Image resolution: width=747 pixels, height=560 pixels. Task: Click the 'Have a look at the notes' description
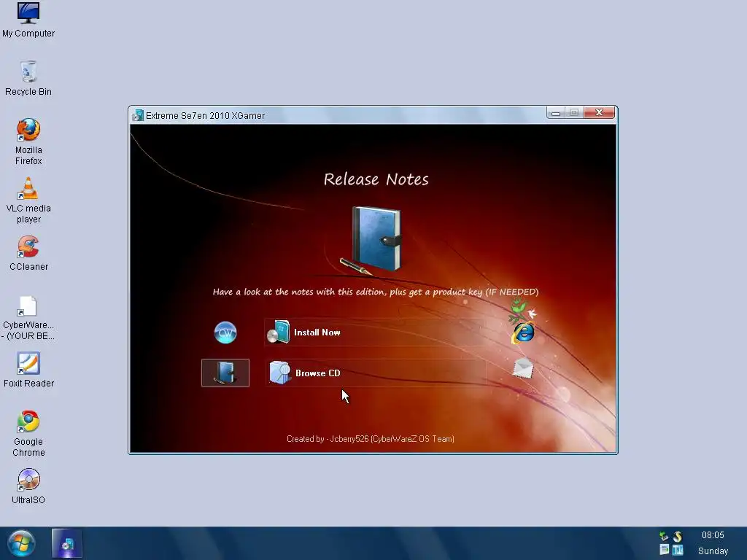(376, 292)
